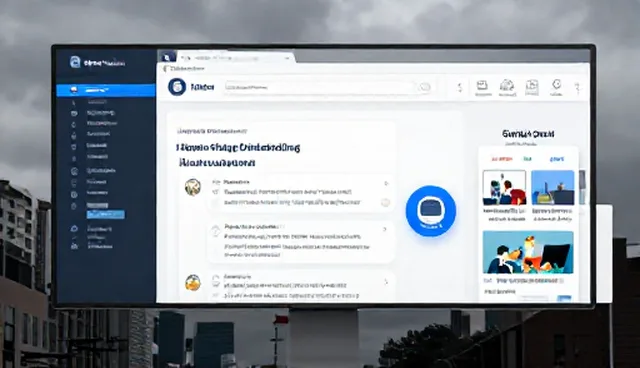Click the bottom list item's orange avatar
Screen dimensions: 640x368
tap(193, 282)
